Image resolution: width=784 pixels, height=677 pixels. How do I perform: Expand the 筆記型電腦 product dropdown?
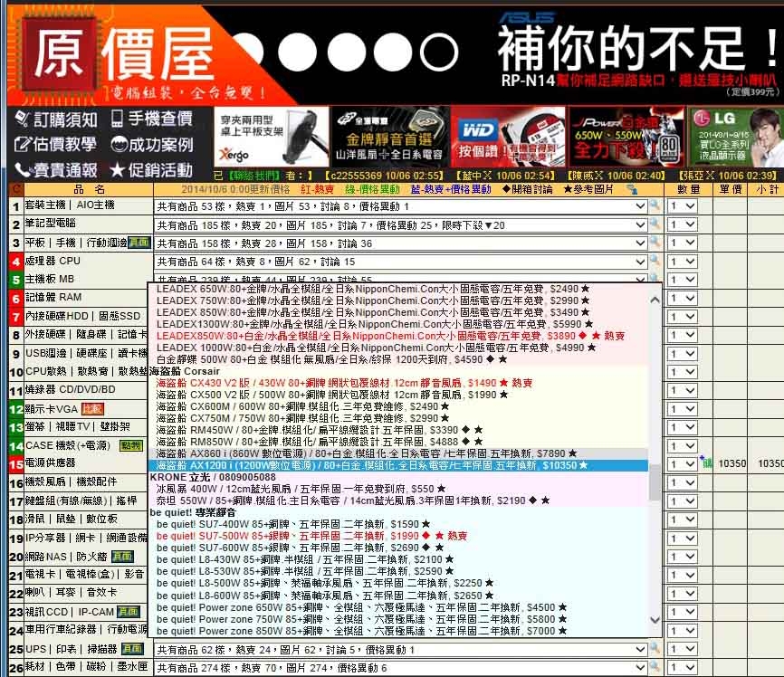[400, 225]
